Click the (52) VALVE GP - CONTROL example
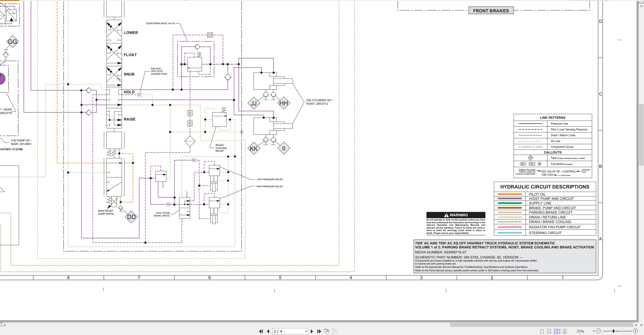Screen dimensions: 644x335 coord(558,173)
